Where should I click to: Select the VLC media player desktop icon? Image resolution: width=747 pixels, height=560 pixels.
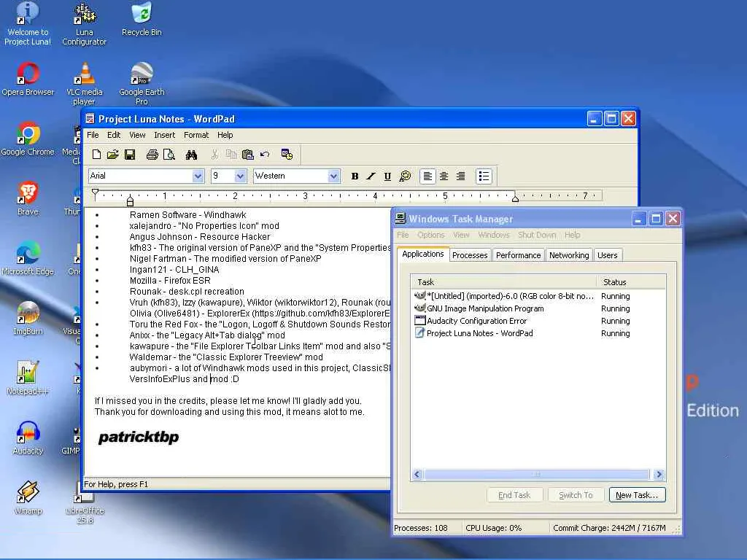85,84
